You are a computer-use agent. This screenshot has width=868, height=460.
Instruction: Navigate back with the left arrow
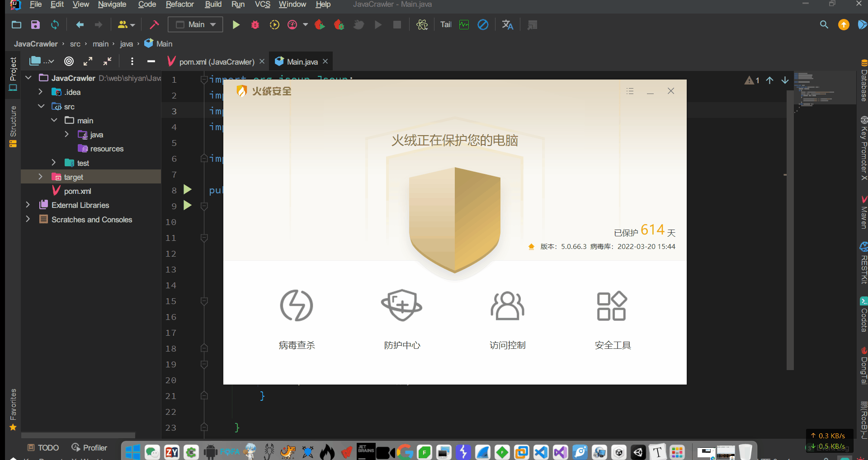80,25
